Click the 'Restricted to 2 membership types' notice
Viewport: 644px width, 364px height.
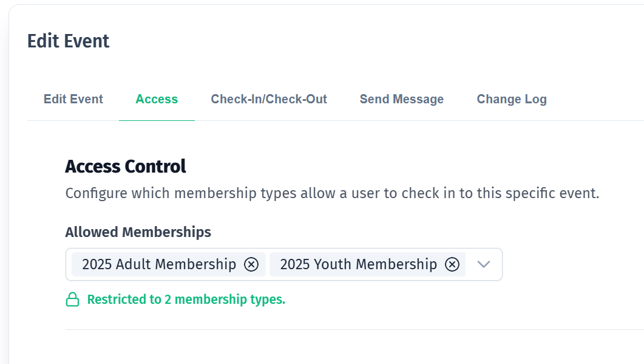pyautogui.click(x=186, y=300)
